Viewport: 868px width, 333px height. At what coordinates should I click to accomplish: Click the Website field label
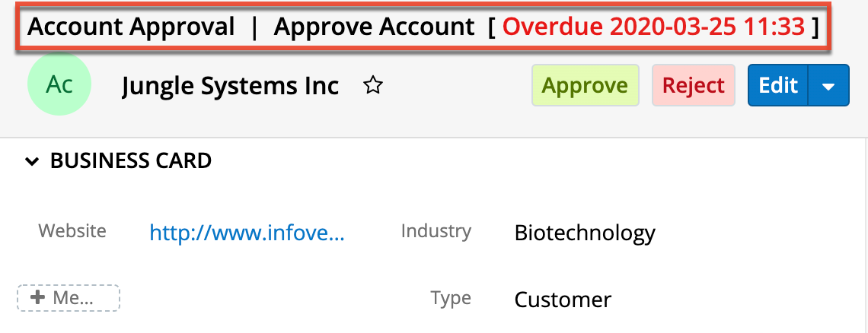[72, 230]
